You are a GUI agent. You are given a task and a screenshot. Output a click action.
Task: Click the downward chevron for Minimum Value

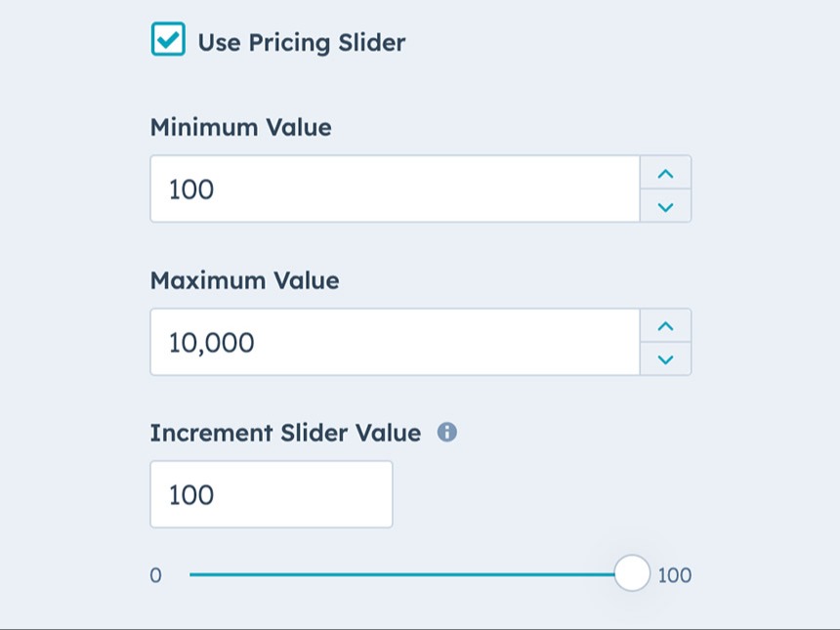pyautogui.click(x=665, y=206)
